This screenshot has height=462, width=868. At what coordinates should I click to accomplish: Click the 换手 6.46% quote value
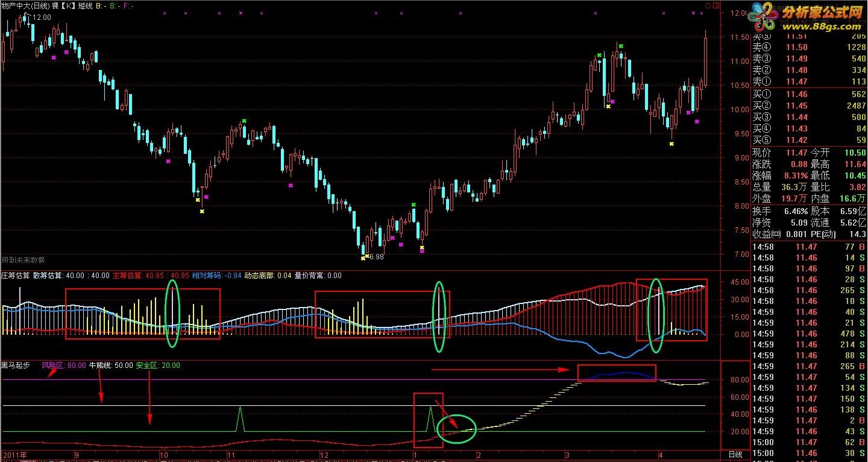tap(795, 211)
